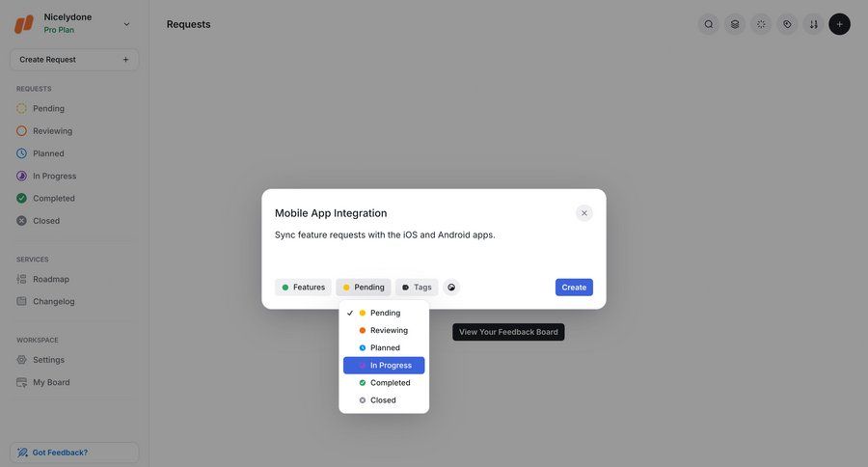This screenshot has width=868, height=467.
Task: Select the checked Pending option
Action: tap(384, 313)
